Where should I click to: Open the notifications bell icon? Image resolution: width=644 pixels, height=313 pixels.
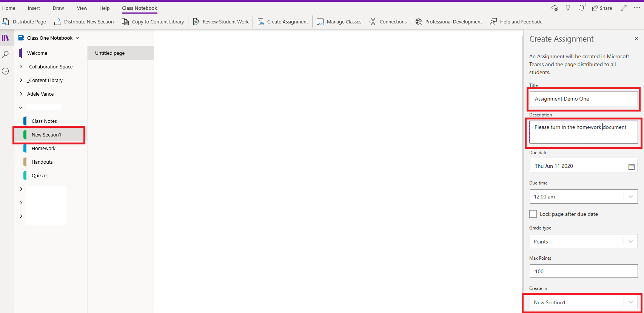[582, 8]
